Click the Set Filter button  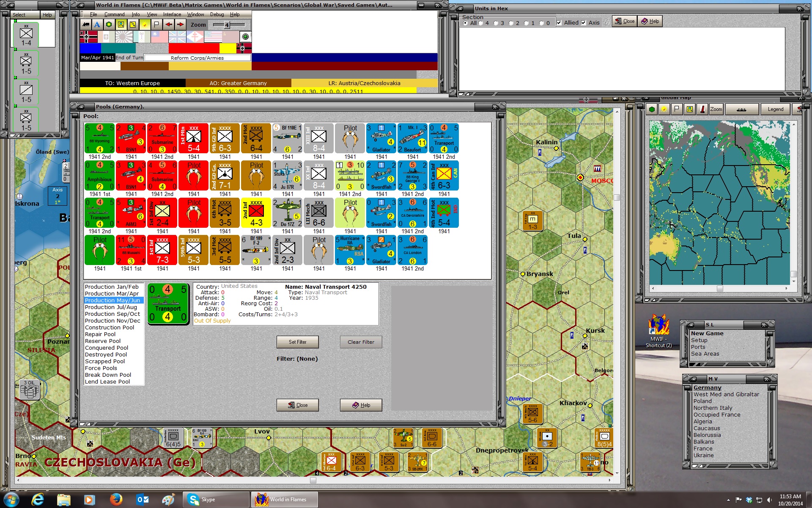click(x=298, y=342)
